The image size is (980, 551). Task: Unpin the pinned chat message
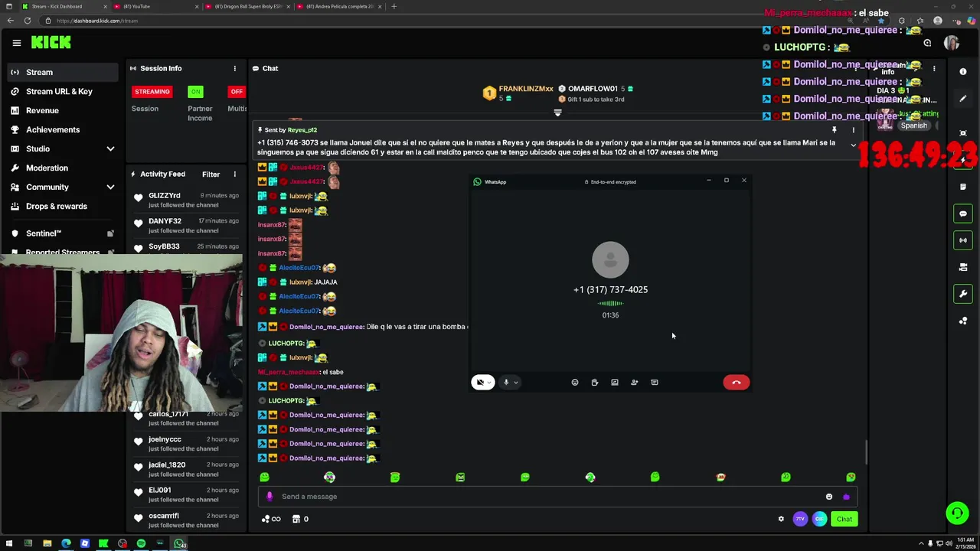(x=835, y=130)
